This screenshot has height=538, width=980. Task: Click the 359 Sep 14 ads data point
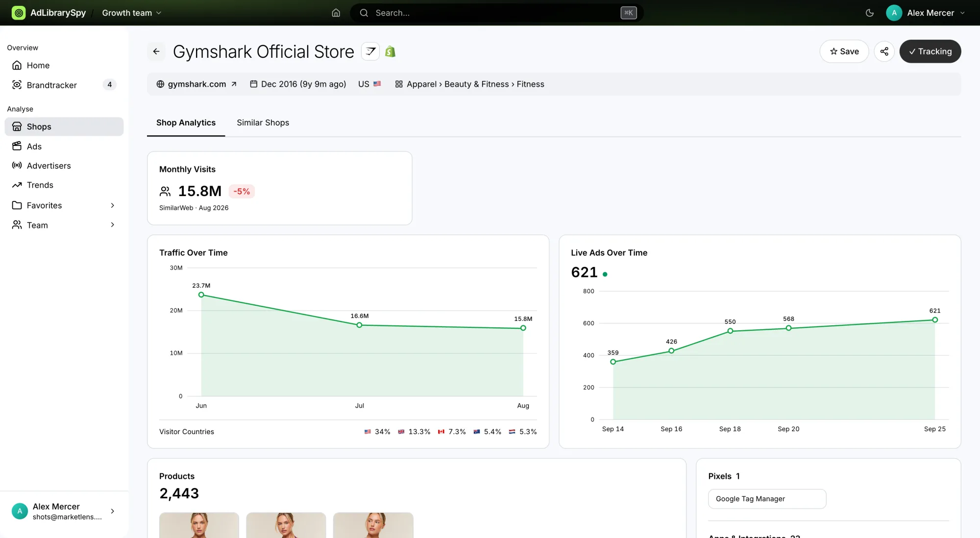coord(613,362)
